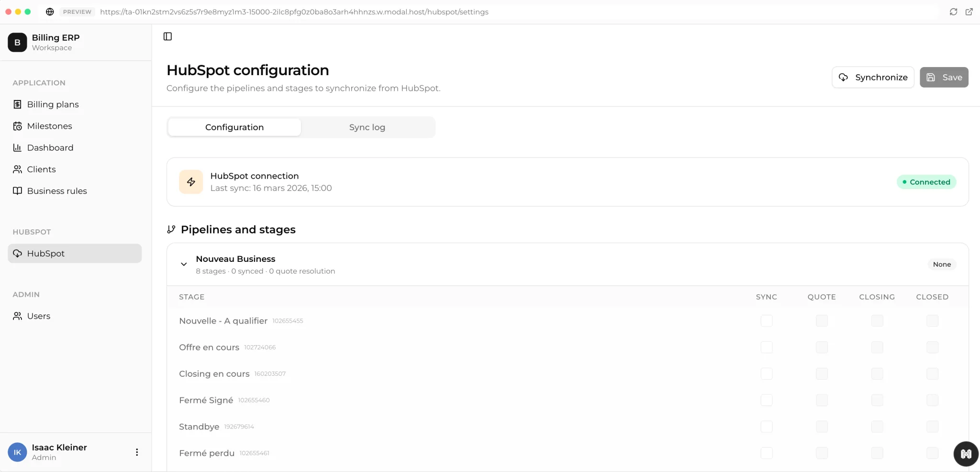
Task: Click the Standbye stage name
Action: tap(199, 427)
